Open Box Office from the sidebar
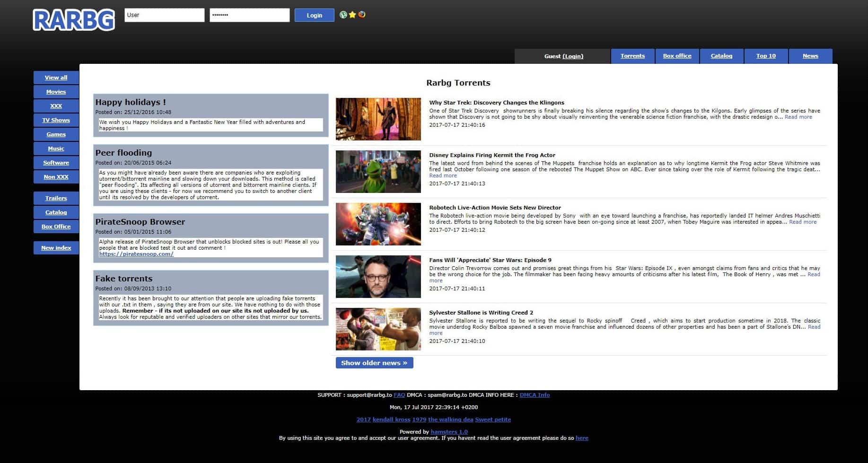Image resolution: width=868 pixels, height=463 pixels. pos(56,227)
